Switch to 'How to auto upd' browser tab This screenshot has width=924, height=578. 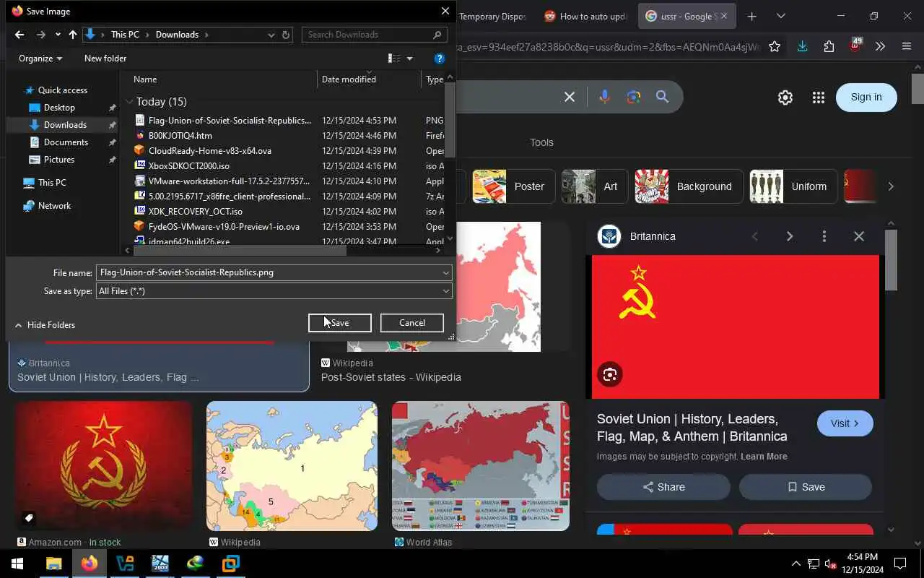[x=586, y=16]
